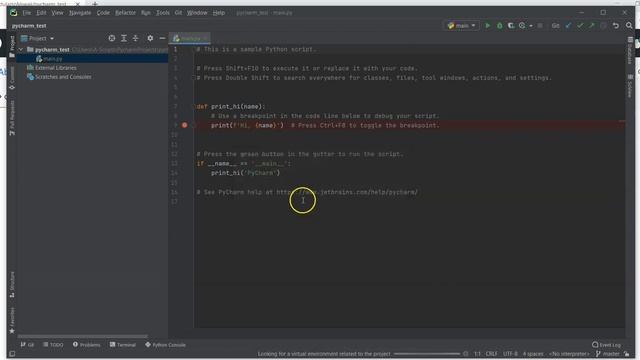Toggle the Commit side tool window stripe
Screen dimensions: 640x360
(12, 78)
